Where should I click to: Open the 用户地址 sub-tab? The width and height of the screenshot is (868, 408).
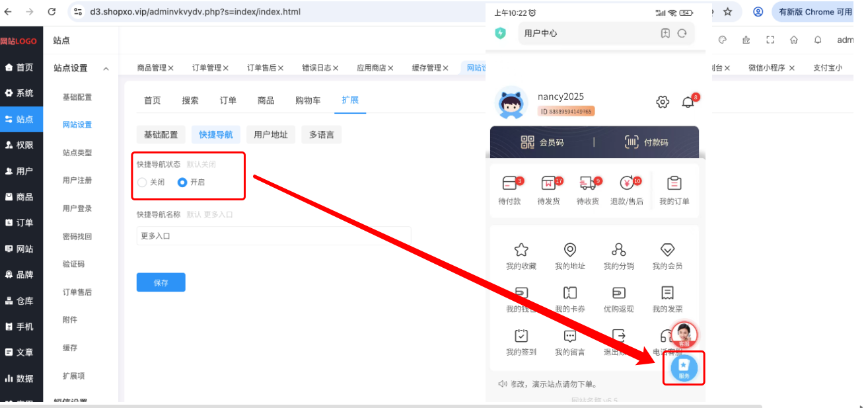pos(271,135)
